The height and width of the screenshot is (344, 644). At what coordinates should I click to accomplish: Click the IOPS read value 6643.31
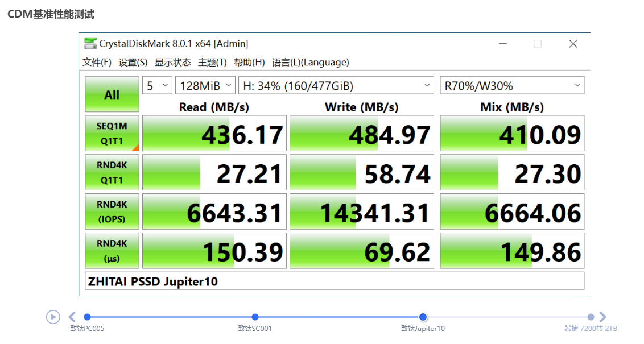[214, 212]
